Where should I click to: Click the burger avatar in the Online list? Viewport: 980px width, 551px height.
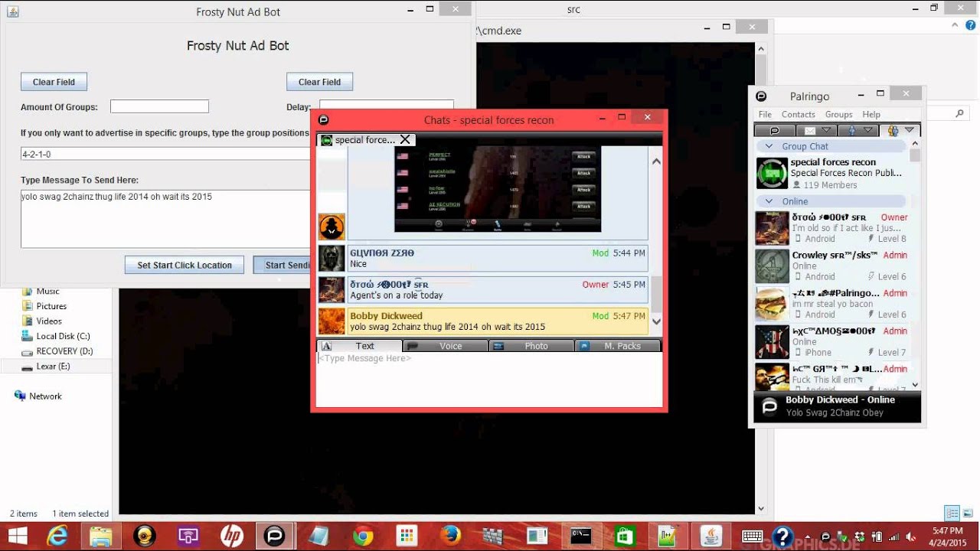click(772, 304)
